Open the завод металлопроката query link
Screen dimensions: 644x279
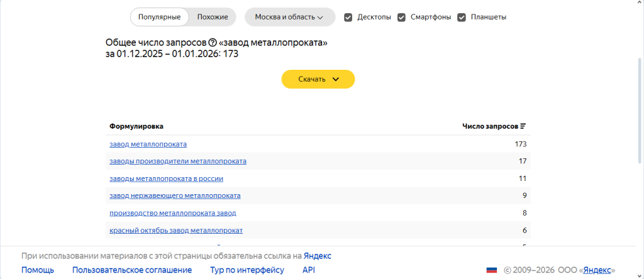(x=148, y=144)
